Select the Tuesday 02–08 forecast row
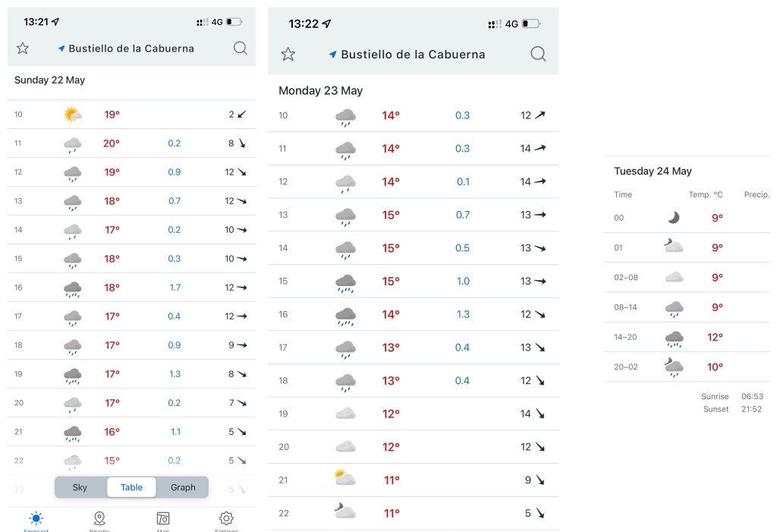The height and width of the screenshot is (532, 777). click(687, 278)
